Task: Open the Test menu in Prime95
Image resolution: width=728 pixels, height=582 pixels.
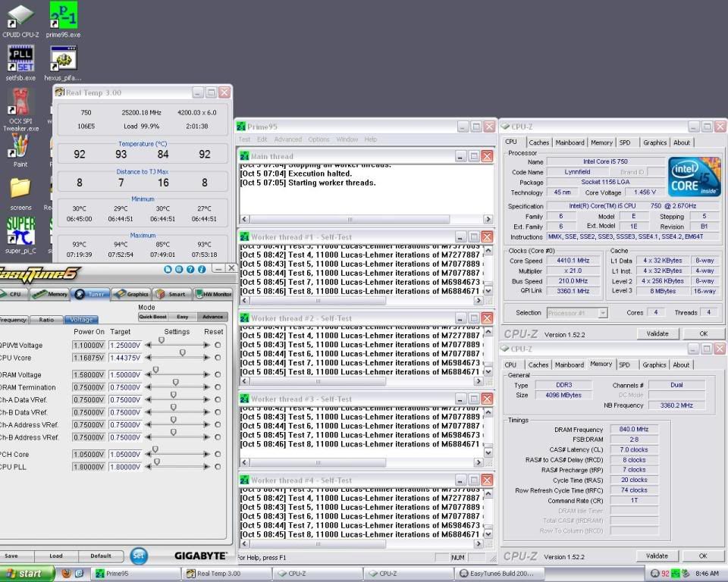Action: 244,139
